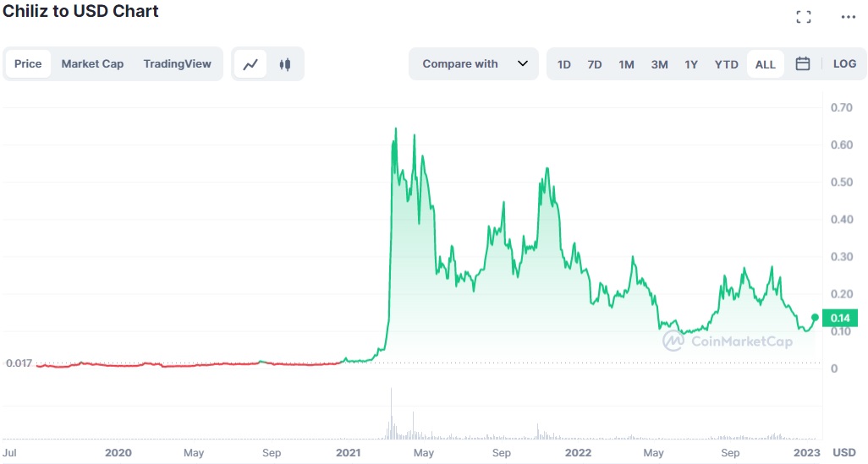The image size is (868, 464).
Task: Click the 2021 x-axis label
Action: click(349, 452)
